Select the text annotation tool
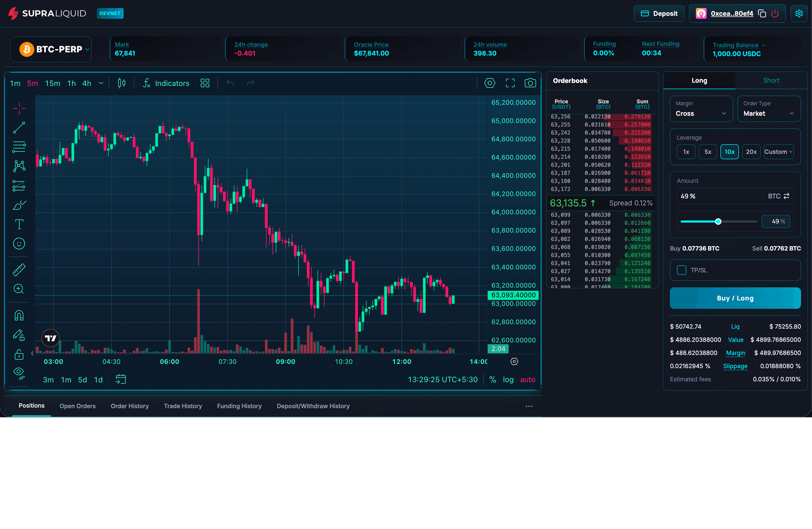Screen dimensions: 812x529 pos(19,224)
